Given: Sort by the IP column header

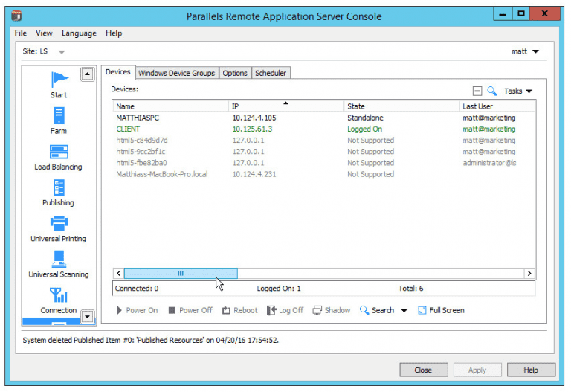Looking at the screenshot, I should point(285,106).
